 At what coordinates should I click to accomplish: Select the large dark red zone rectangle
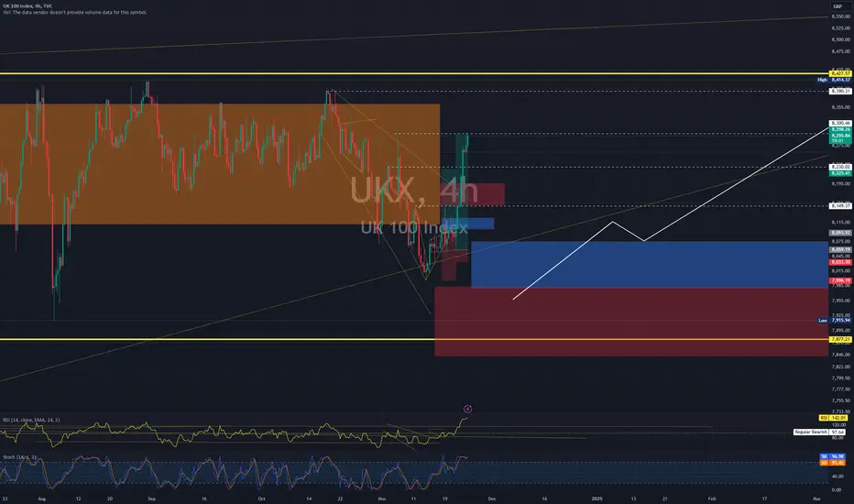[631, 322]
